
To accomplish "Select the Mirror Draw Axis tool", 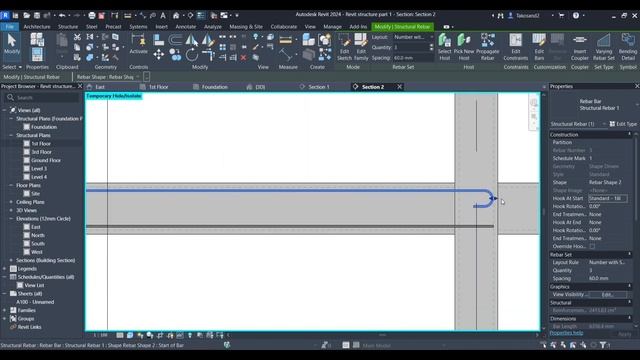I will coord(208,40).
